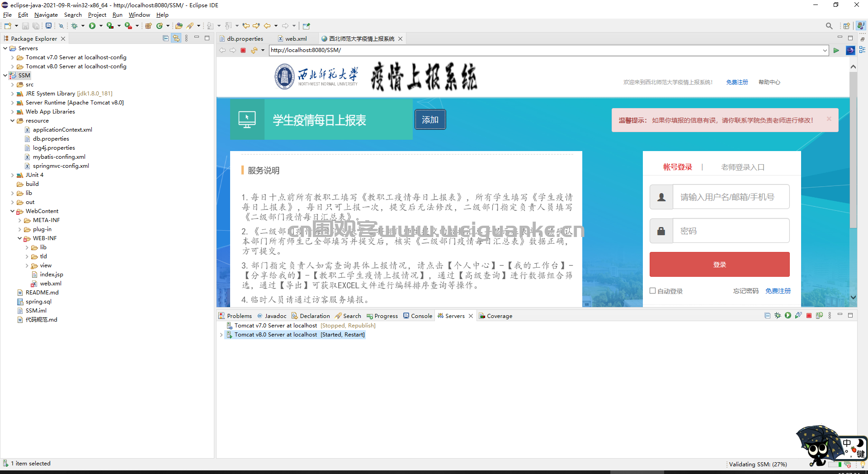Collapse all in Package Explorer

point(165,38)
